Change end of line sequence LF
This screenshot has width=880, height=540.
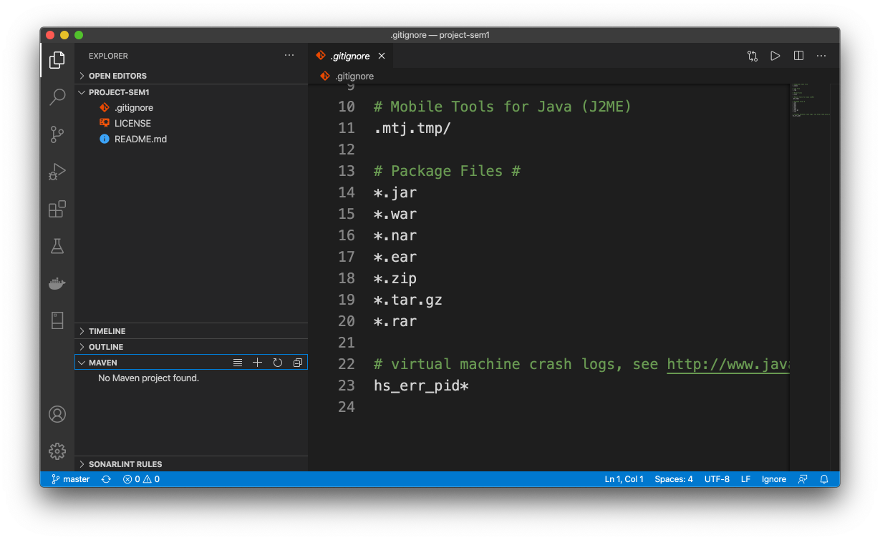click(x=745, y=479)
